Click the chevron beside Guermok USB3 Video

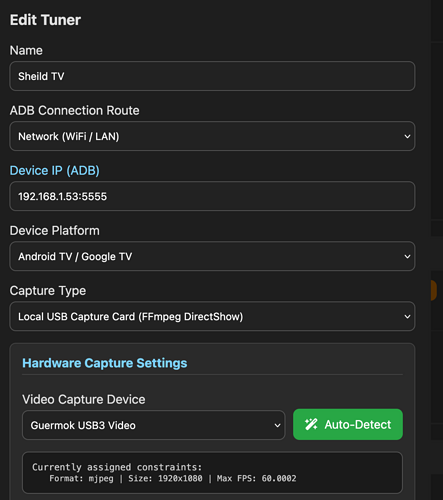point(277,425)
